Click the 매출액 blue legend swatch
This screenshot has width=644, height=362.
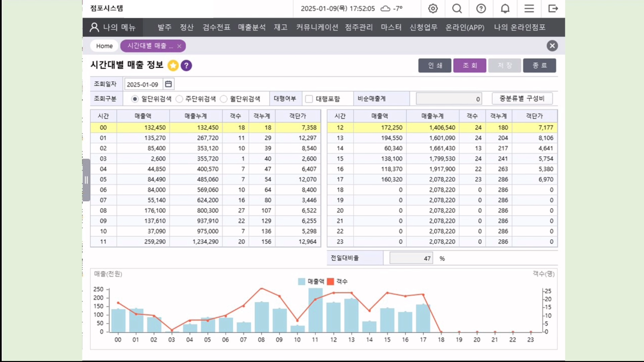click(x=301, y=282)
